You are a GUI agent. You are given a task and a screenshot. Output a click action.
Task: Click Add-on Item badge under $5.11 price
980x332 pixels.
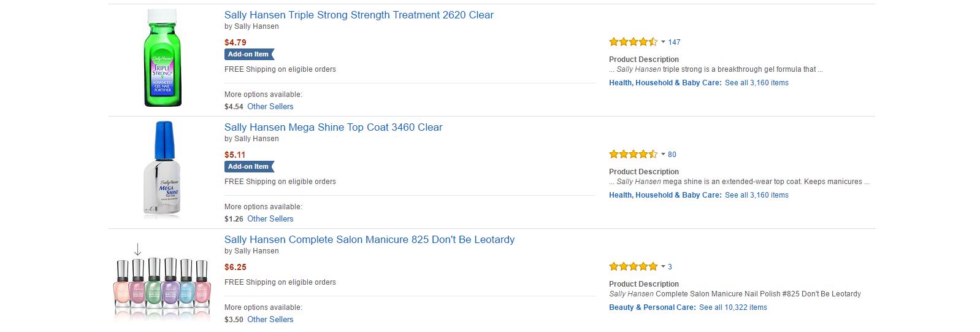(x=248, y=167)
